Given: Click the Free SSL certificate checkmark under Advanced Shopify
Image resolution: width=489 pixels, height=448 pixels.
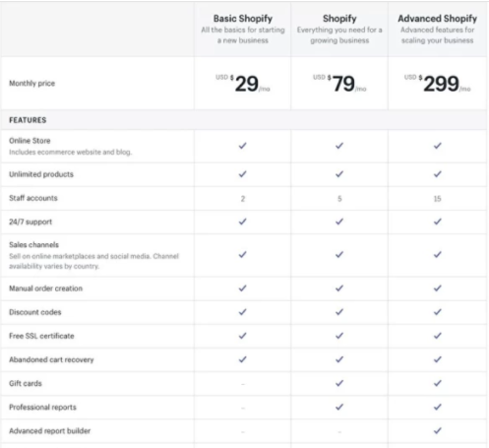Looking at the screenshot, I should point(438,336).
